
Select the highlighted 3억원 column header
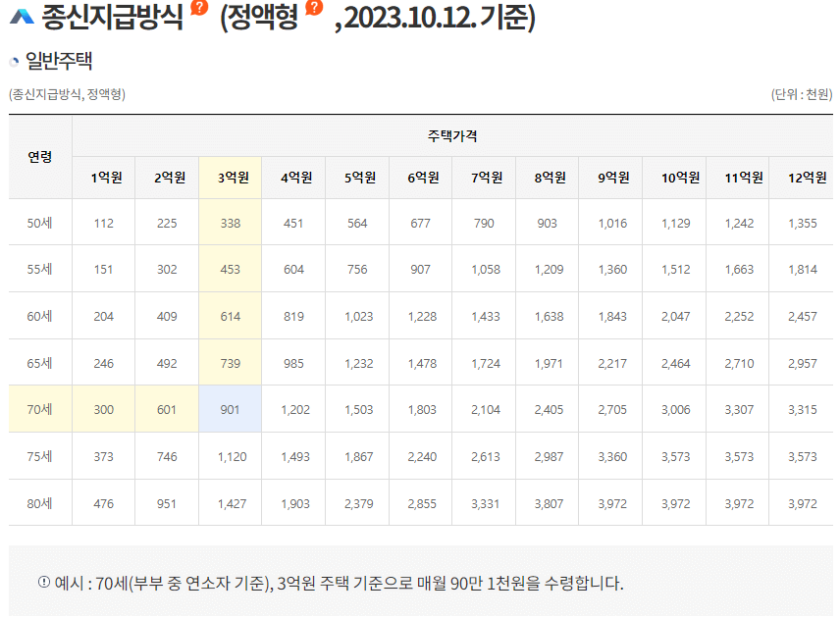click(x=231, y=177)
